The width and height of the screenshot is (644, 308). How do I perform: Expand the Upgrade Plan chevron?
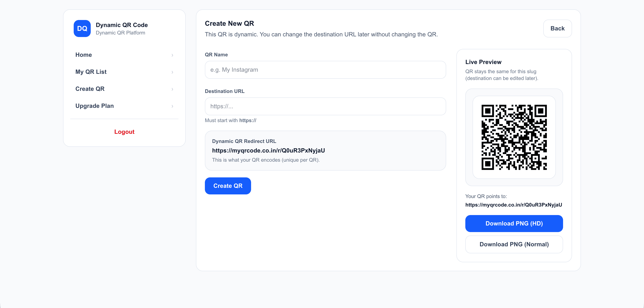click(x=172, y=106)
